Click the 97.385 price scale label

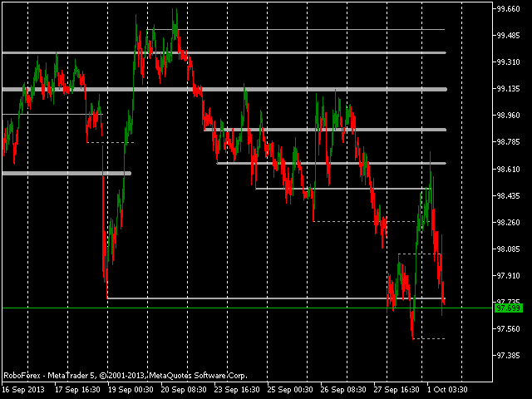click(x=508, y=356)
